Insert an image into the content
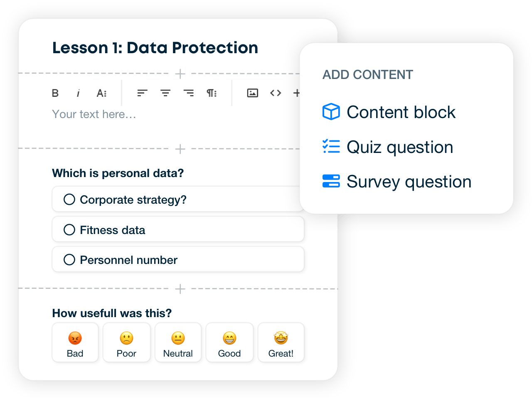 253,93
